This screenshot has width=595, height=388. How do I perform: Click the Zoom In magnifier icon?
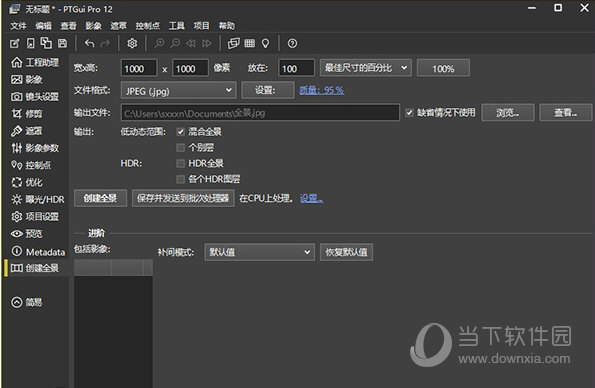coord(159,43)
